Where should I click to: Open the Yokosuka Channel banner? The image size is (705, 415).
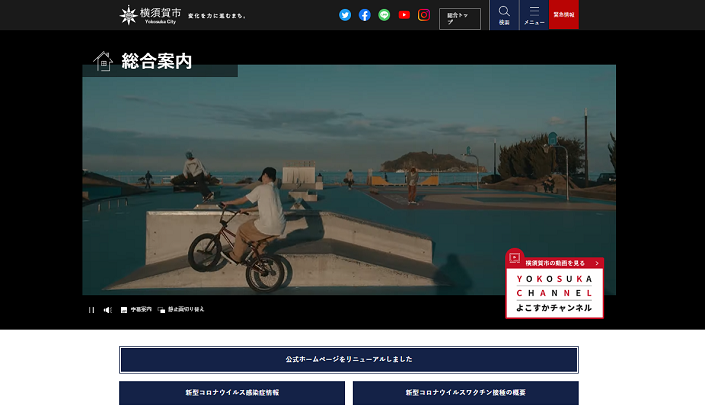pos(554,292)
